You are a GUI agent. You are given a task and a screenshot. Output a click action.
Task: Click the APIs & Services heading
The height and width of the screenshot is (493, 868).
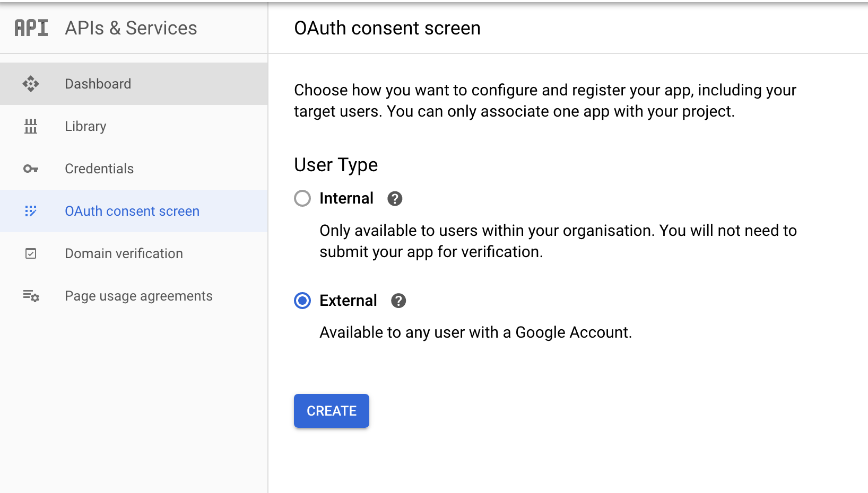[131, 28]
